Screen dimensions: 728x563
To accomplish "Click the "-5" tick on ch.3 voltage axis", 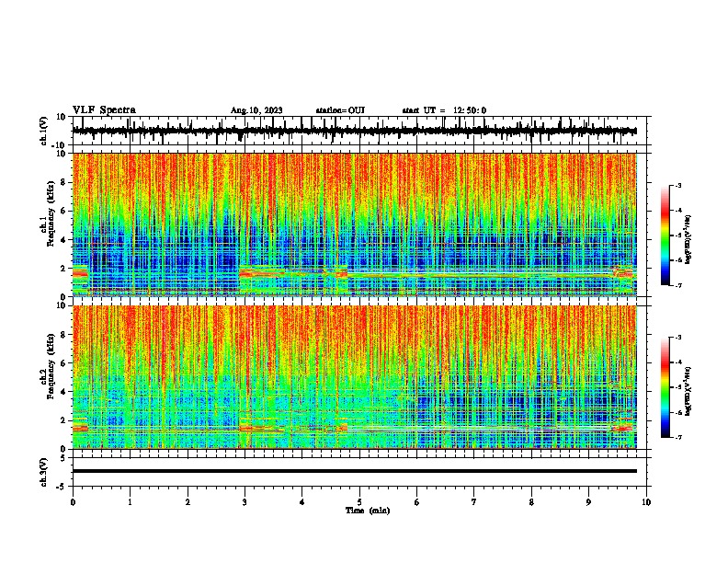I will click(62, 487).
